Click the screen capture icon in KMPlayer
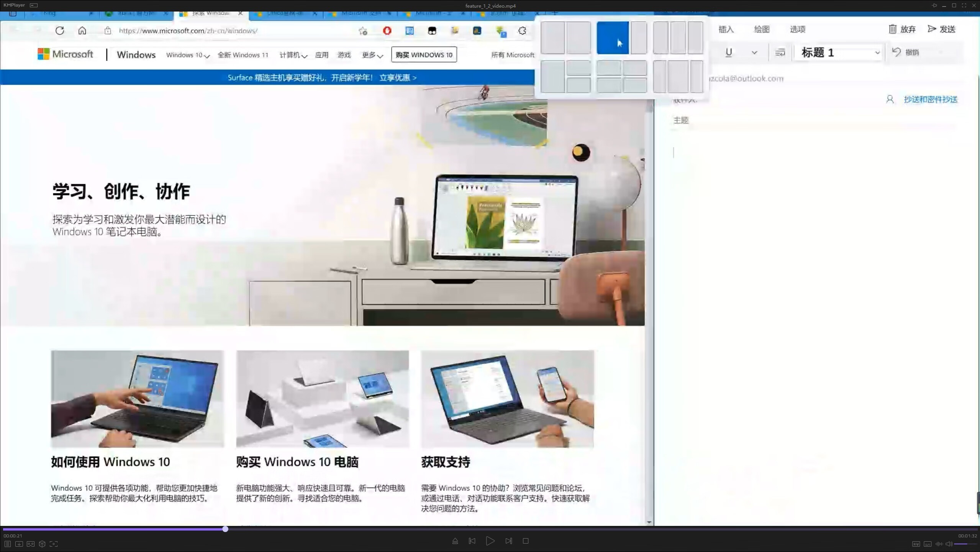The width and height of the screenshot is (980, 552). [x=54, y=544]
